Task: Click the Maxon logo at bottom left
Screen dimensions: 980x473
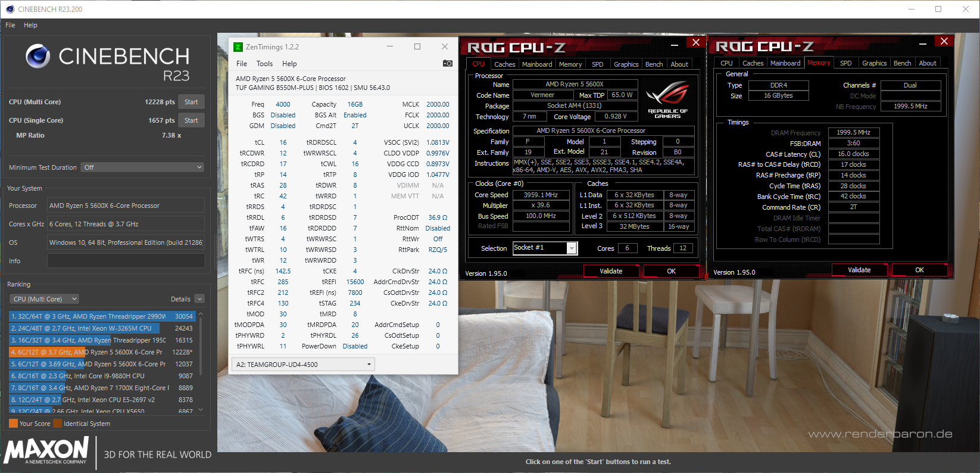Action: pyautogui.click(x=47, y=450)
